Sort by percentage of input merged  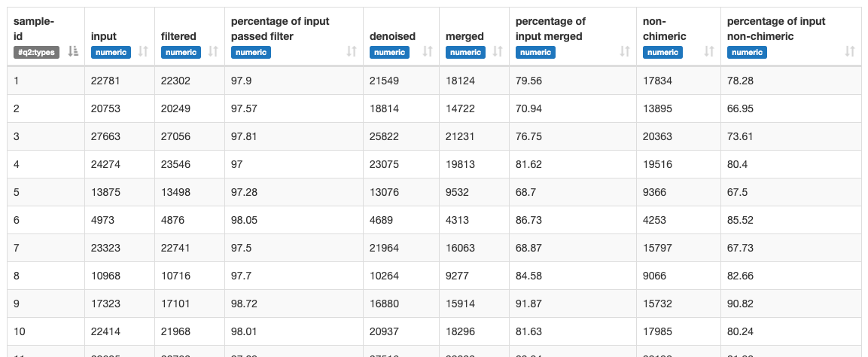pos(624,51)
